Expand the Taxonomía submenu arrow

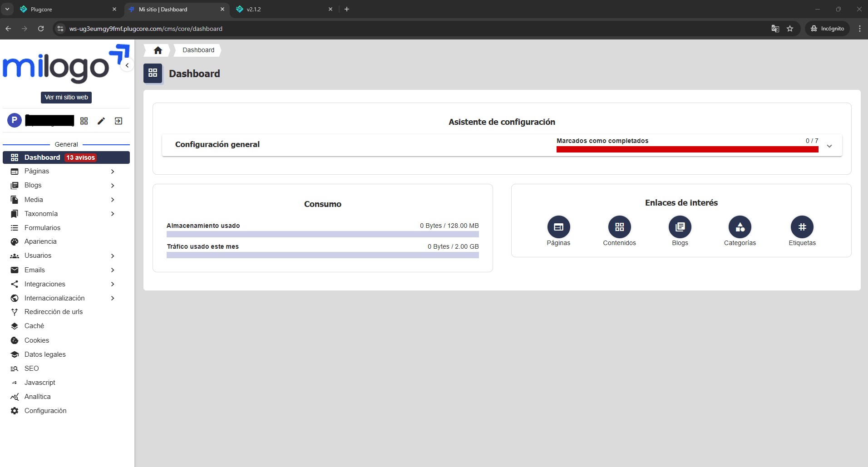pyautogui.click(x=113, y=214)
